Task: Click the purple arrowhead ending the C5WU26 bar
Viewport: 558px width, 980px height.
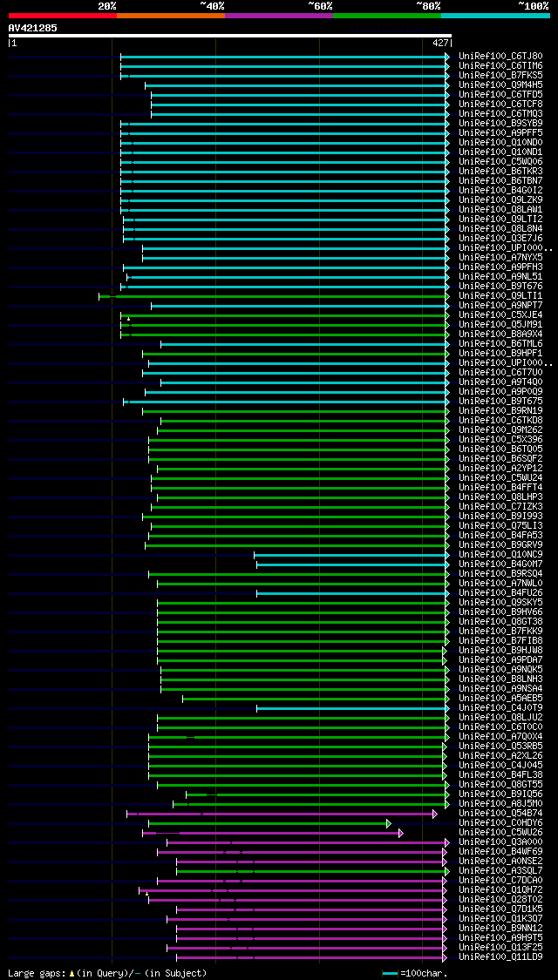Action: click(401, 833)
